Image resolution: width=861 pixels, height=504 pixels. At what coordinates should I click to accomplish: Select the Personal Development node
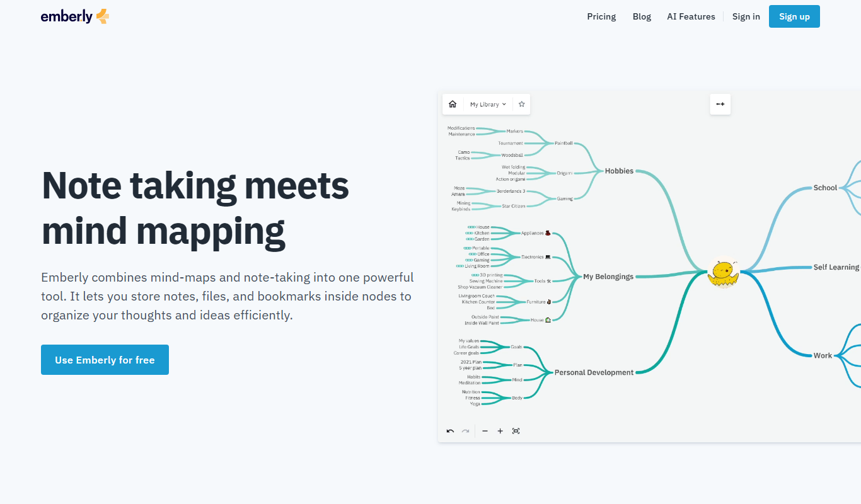(594, 372)
